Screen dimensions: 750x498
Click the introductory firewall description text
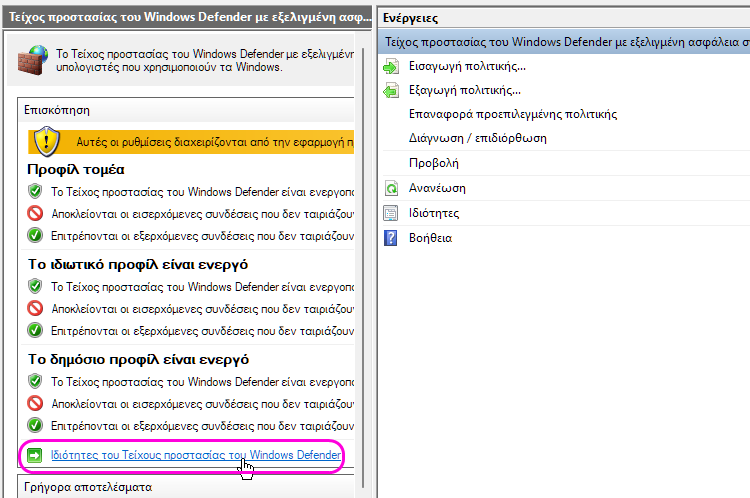205,61
